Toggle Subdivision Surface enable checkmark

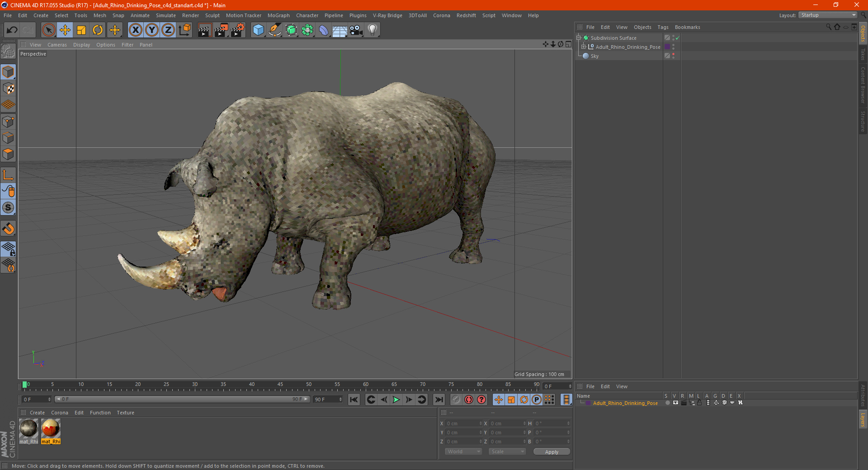pos(677,38)
